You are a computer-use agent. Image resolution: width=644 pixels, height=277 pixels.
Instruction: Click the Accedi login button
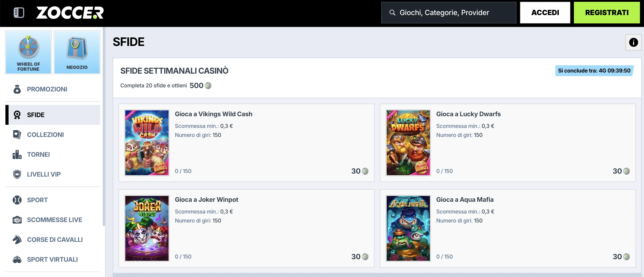[x=545, y=12]
